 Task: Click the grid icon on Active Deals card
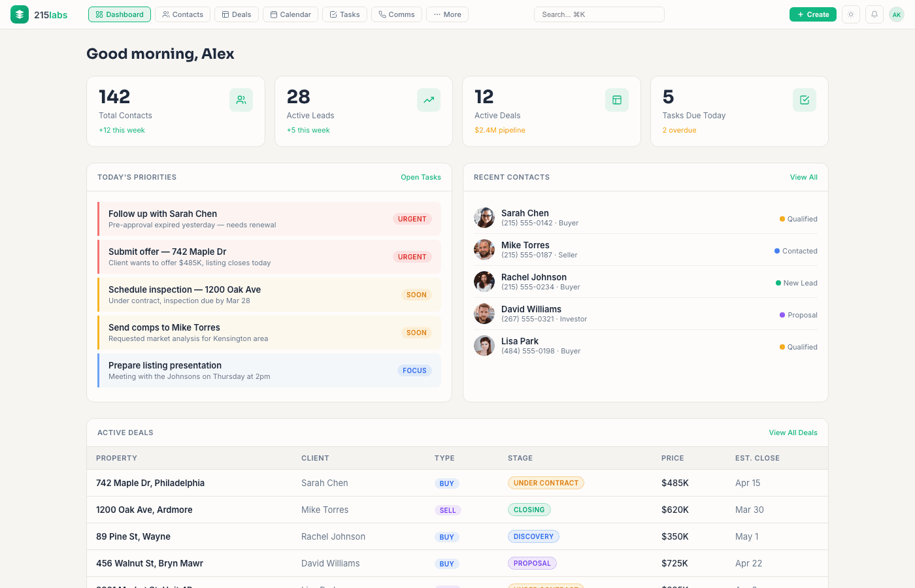point(616,99)
